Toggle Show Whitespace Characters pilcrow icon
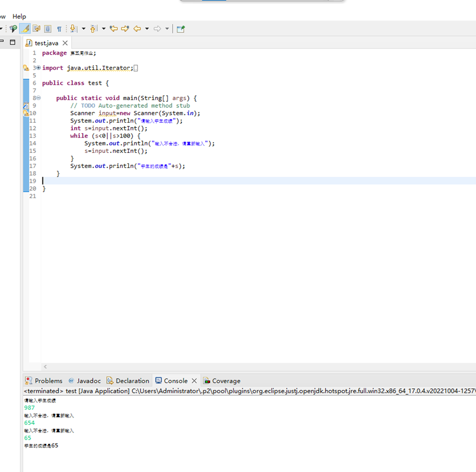This screenshot has height=472, width=476. point(59,29)
